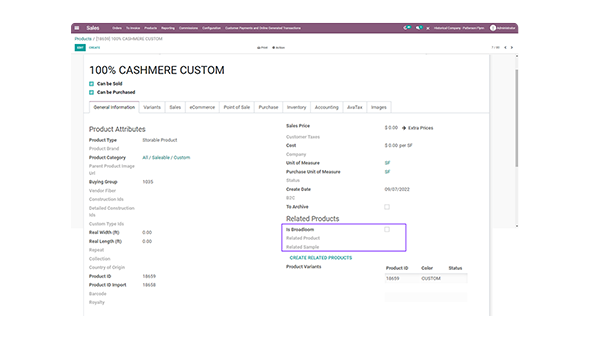Open the Action dropdown
Image resolution: width=590 pixels, height=360 pixels.
pos(278,48)
